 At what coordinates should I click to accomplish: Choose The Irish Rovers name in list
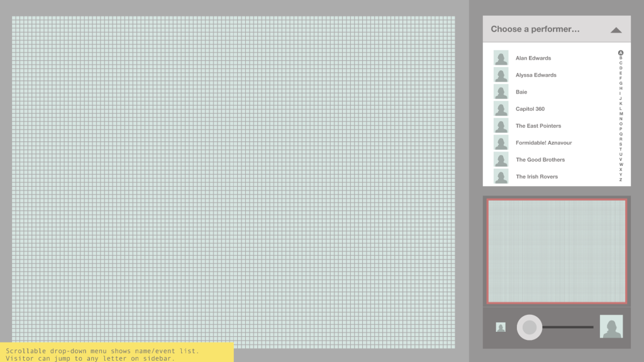(x=536, y=177)
